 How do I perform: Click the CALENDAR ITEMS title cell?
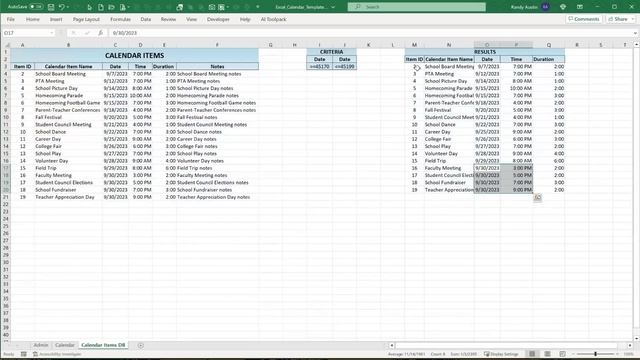(135, 56)
